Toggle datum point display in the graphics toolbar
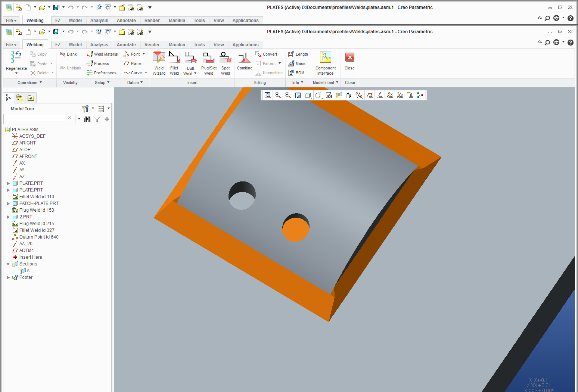The width and height of the screenshot is (578, 392). pos(390,95)
